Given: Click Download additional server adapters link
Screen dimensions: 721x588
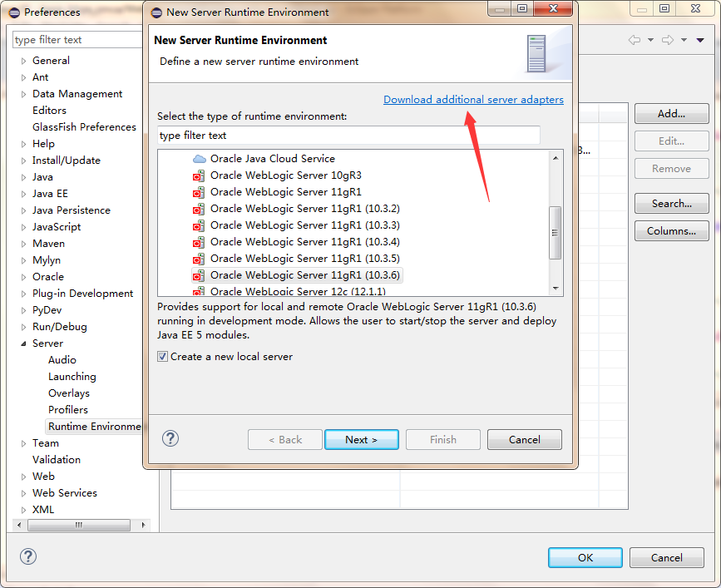Looking at the screenshot, I should (473, 100).
